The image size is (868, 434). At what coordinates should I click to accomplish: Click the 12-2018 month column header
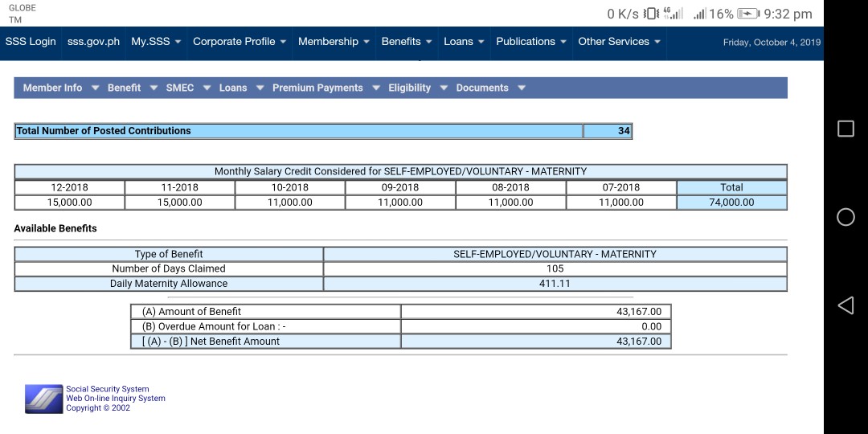pyautogui.click(x=69, y=187)
